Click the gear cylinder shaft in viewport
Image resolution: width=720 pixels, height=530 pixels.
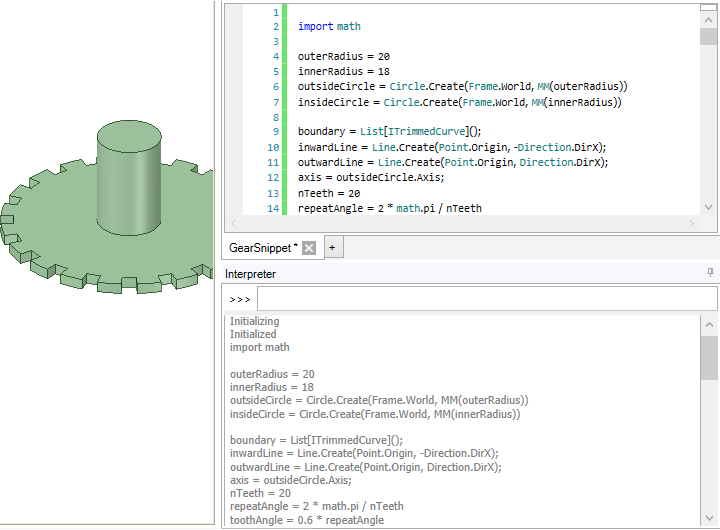(x=129, y=179)
